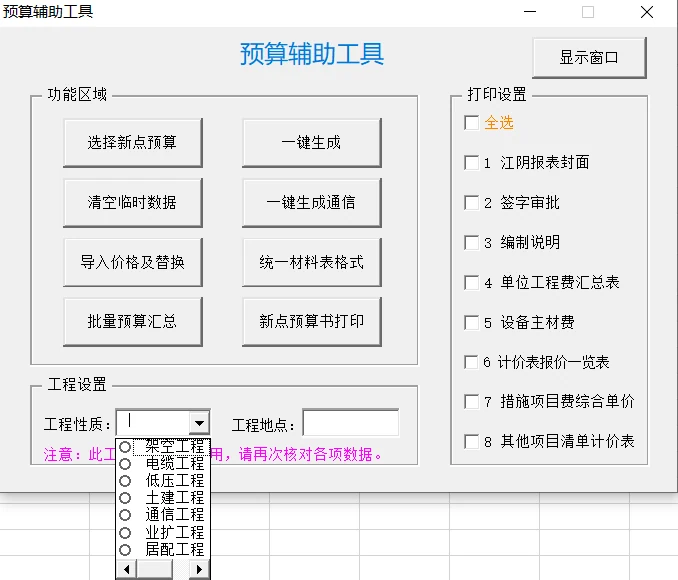Check 6 计价表报价一览表 checkbox
The image size is (678, 580).
(x=471, y=362)
